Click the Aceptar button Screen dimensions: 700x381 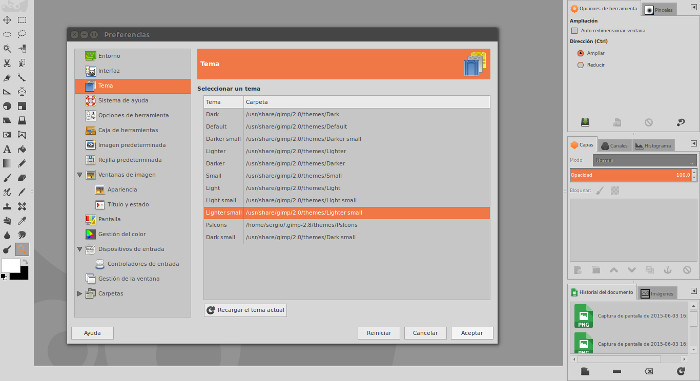(472, 333)
